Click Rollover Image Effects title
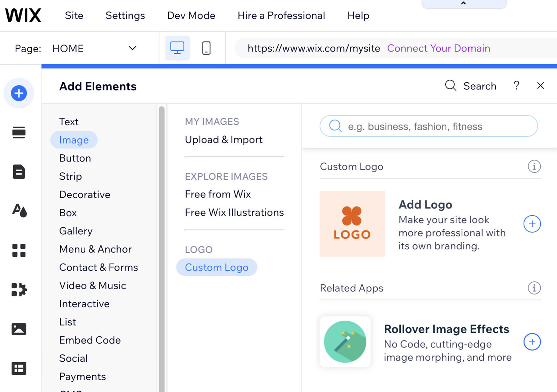 coord(447,329)
